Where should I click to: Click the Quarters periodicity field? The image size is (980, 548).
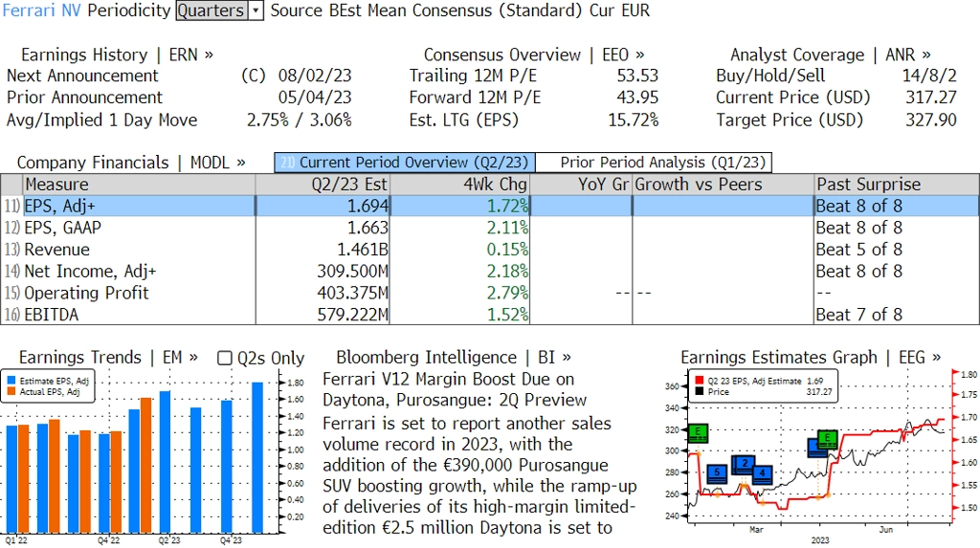pos(212,11)
